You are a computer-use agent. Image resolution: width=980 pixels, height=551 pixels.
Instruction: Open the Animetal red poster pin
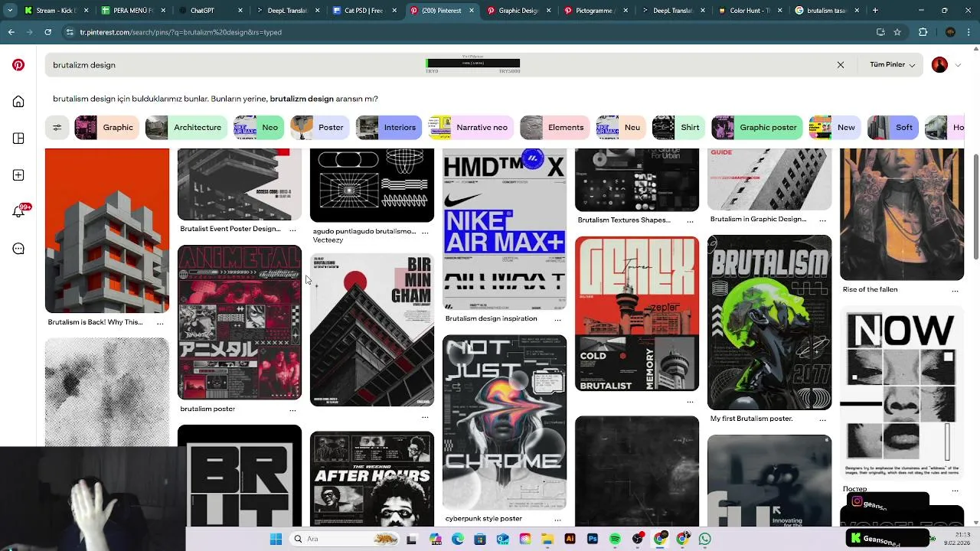coord(240,322)
